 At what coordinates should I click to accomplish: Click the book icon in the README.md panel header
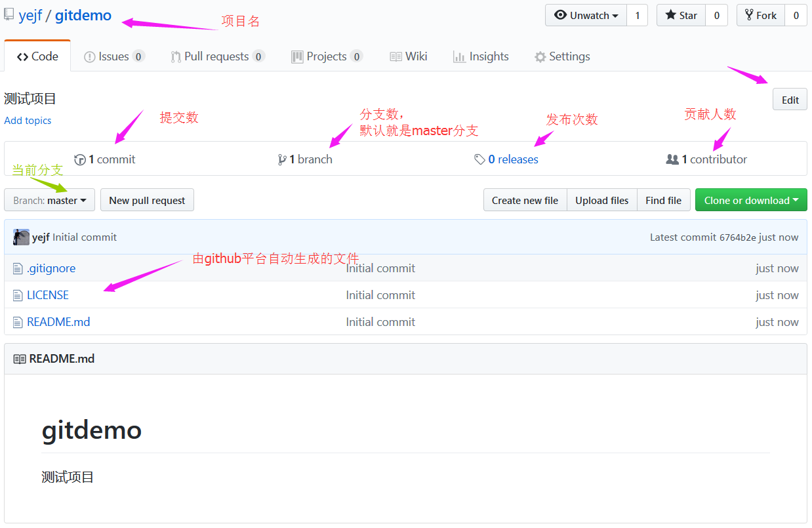[x=20, y=359]
